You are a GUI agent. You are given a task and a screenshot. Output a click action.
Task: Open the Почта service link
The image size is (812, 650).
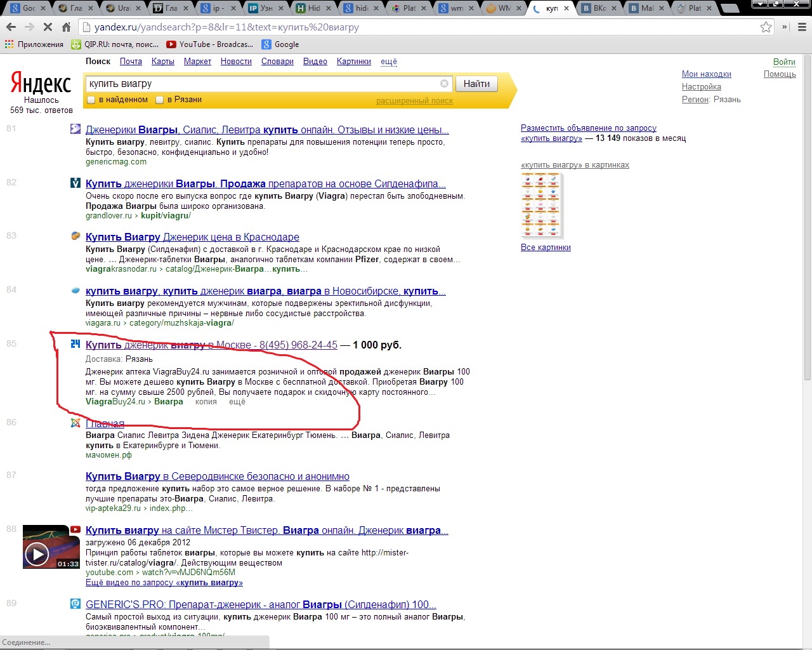131,62
